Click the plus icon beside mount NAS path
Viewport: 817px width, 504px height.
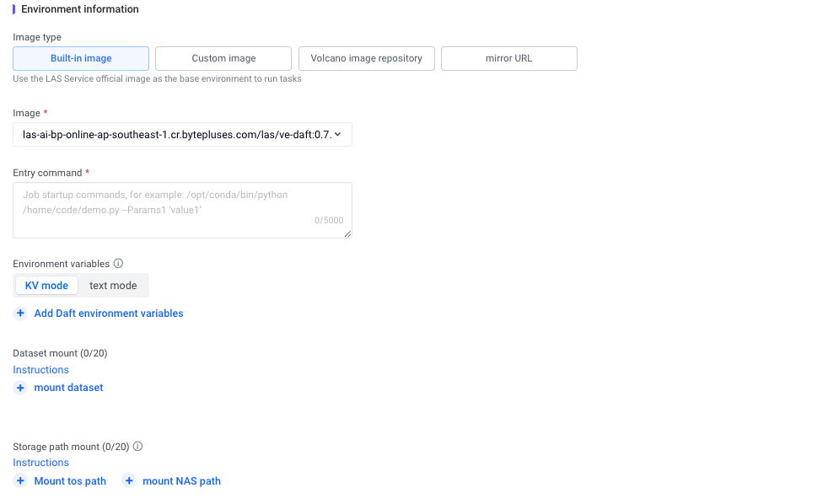(x=129, y=481)
